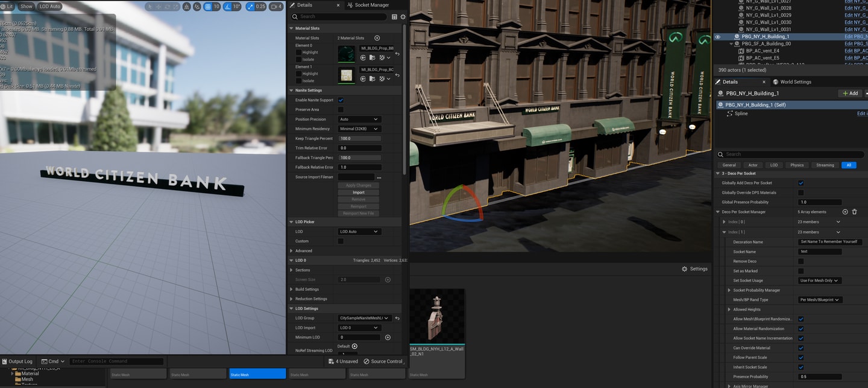This screenshot has width=868, height=388.
Task: Open Position Precision dropdown
Action: [359, 119]
